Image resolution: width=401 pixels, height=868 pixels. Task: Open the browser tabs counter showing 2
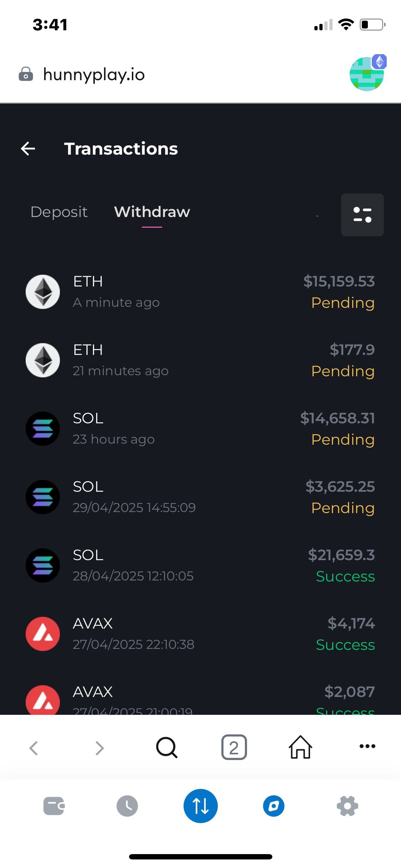coord(234,747)
